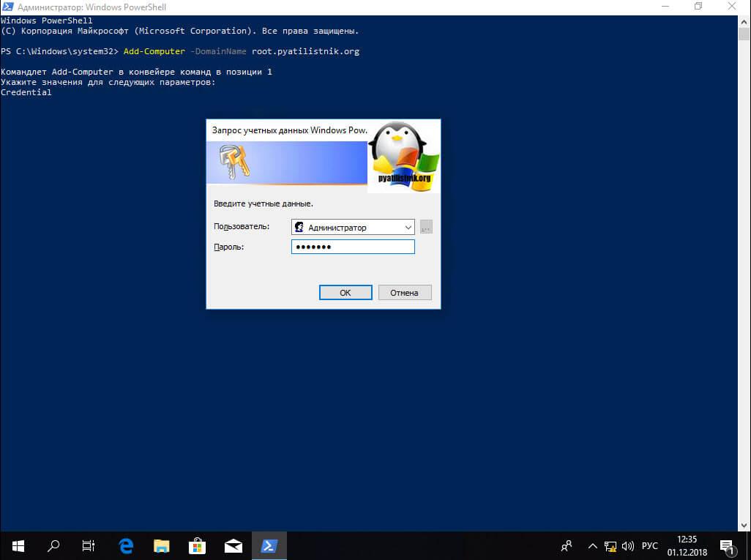
Task: Restore down the PowerShell window
Action: coord(698,7)
